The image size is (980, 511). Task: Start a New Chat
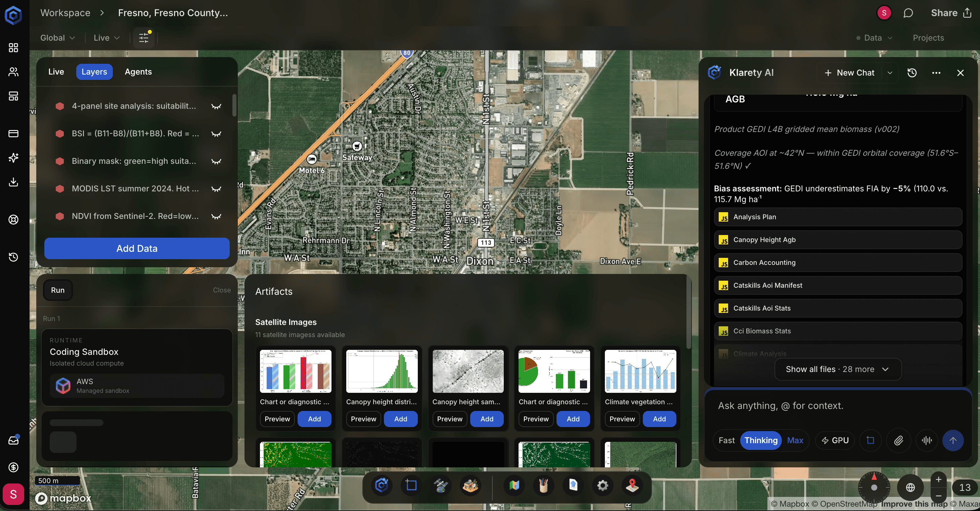point(849,73)
